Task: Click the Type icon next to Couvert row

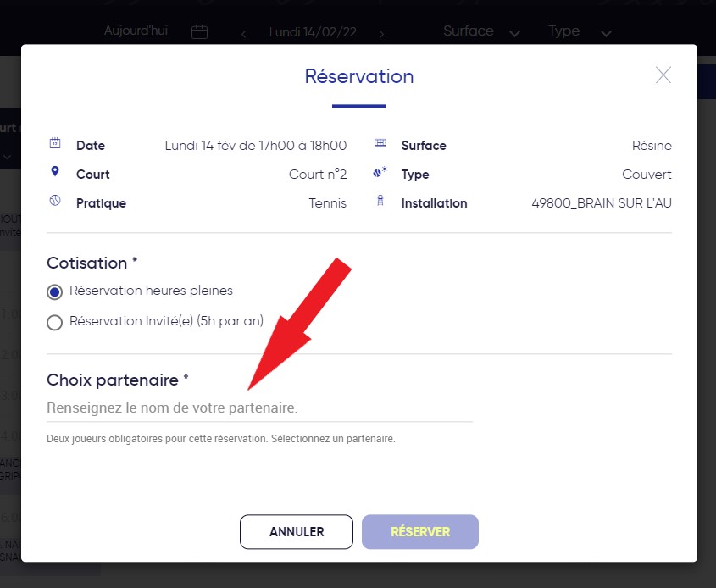Action: pyautogui.click(x=380, y=172)
